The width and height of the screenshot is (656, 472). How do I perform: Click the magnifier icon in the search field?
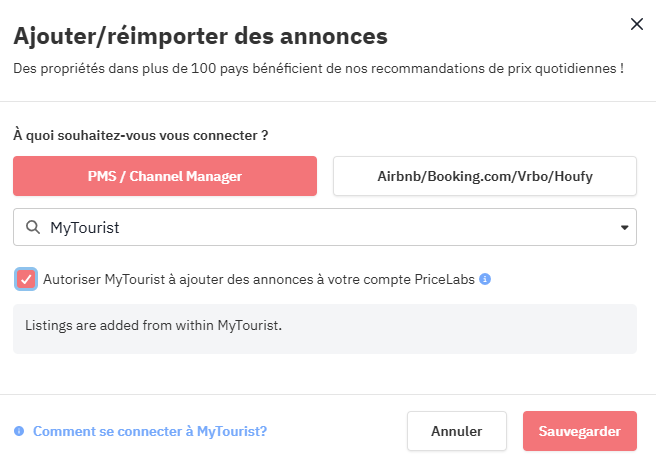pyautogui.click(x=32, y=228)
